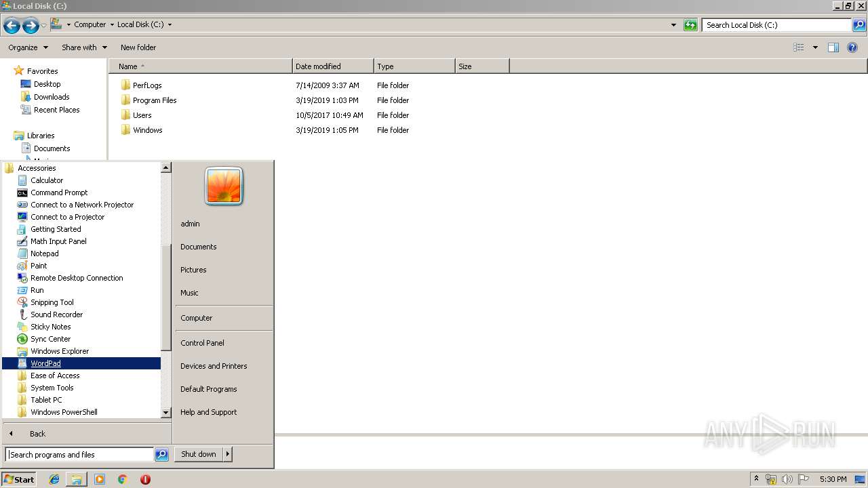
Task: Click the Internet Explorer taskbar icon
Action: 54,479
